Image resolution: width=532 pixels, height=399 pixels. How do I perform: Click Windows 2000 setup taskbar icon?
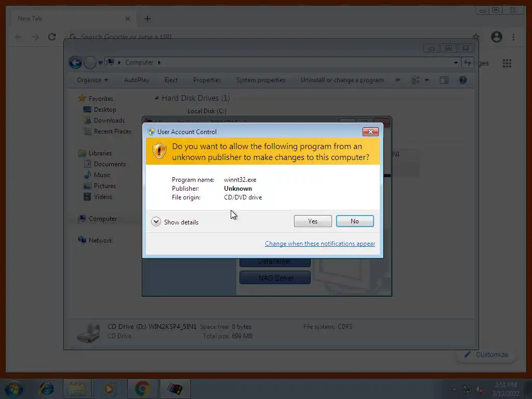[x=175, y=389]
